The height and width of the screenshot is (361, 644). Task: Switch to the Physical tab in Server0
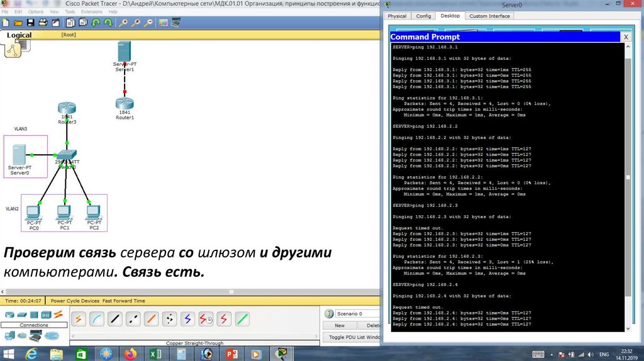coord(397,16)
